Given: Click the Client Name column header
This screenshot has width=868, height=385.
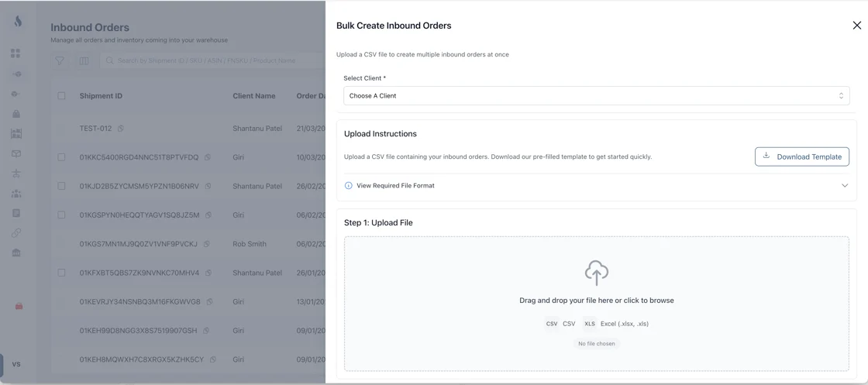Looking at the screenshot, I should coord(253,96).
